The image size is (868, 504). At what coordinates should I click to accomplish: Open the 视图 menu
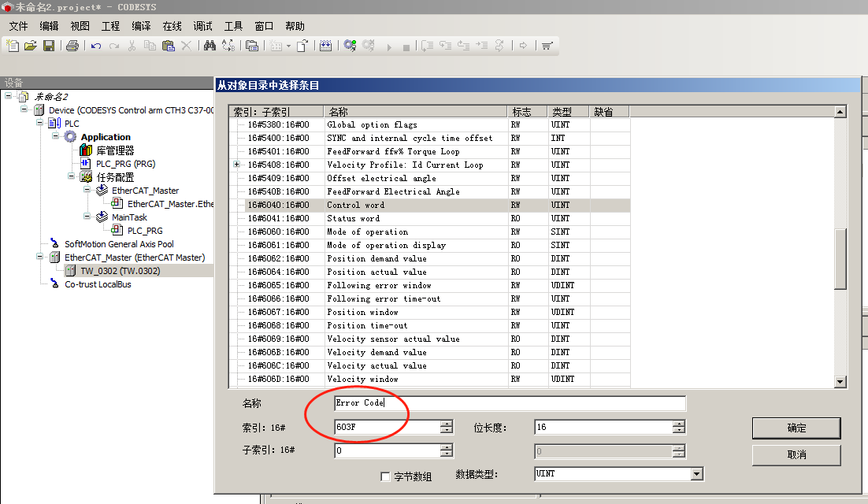(80, 26)
